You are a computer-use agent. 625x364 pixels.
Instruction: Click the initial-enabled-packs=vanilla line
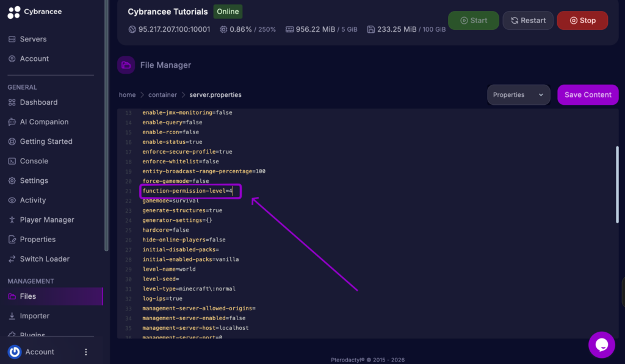(190, 260)
